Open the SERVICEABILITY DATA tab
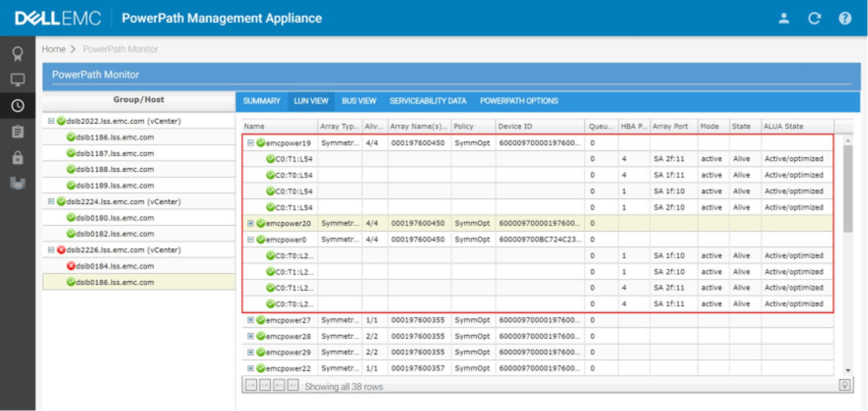The height and width of the screenshot is (411, 868). coord(428,101)
